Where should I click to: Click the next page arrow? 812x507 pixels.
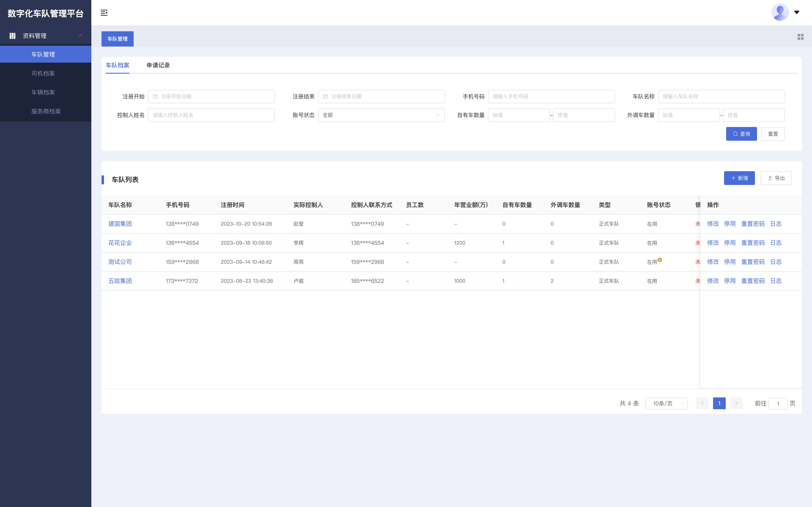(736, 403)
